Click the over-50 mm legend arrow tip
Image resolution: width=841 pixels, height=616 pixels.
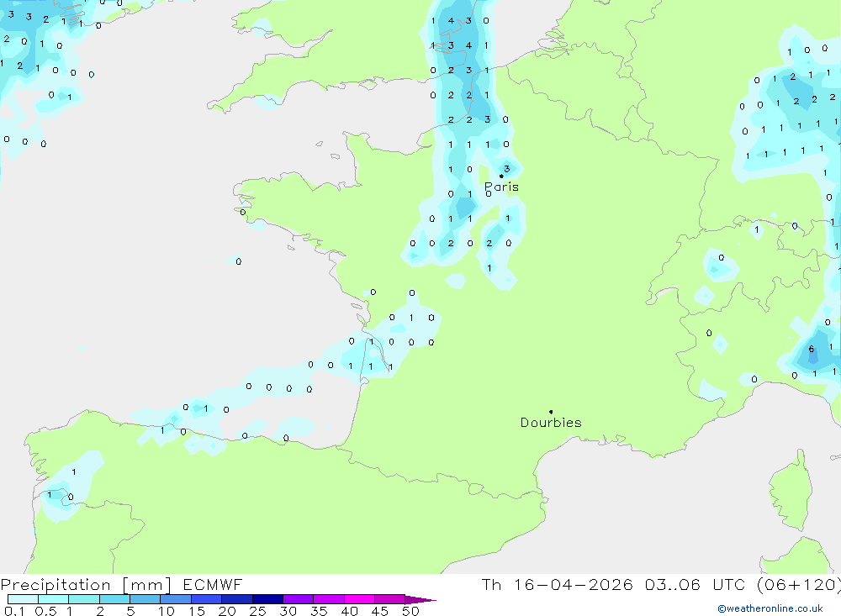click(x=420, y=600)
